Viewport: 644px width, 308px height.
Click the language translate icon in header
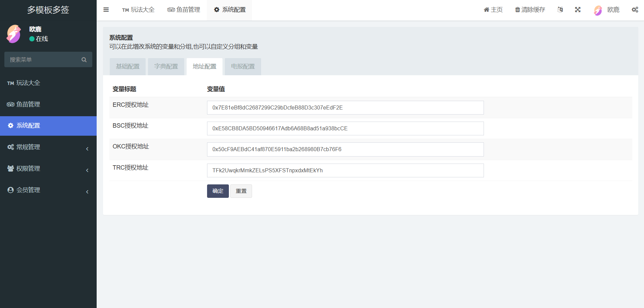point(560,10)
